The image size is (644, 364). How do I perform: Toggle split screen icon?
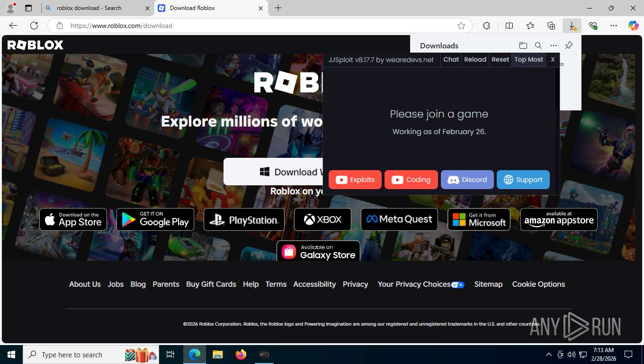(x=509, y=26)
